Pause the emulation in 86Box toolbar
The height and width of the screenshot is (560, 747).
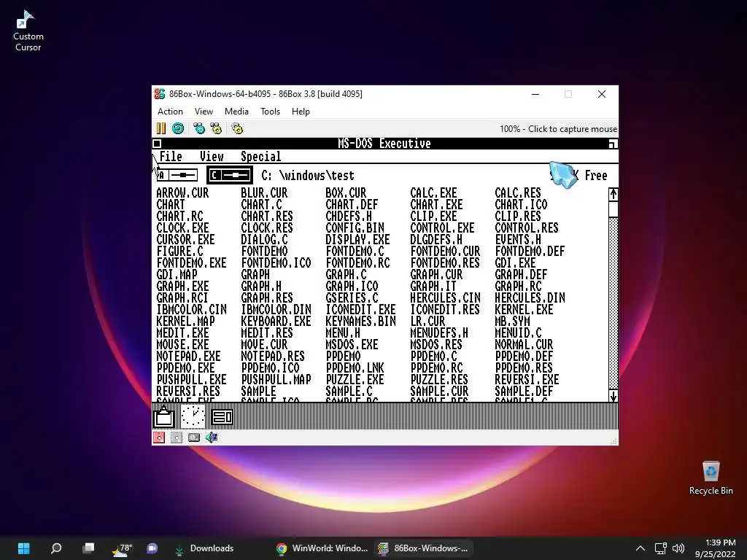pyautogui.click(x=161, y=128)
